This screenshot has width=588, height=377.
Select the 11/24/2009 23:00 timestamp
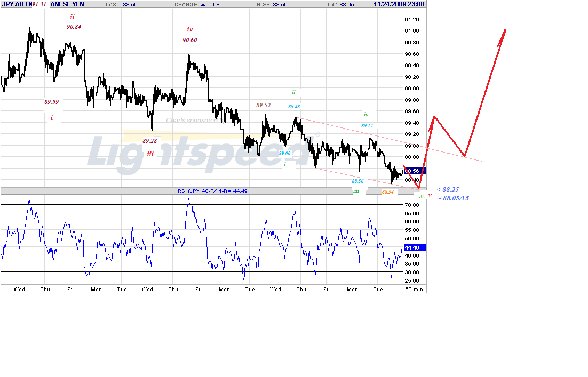point(399,4)
